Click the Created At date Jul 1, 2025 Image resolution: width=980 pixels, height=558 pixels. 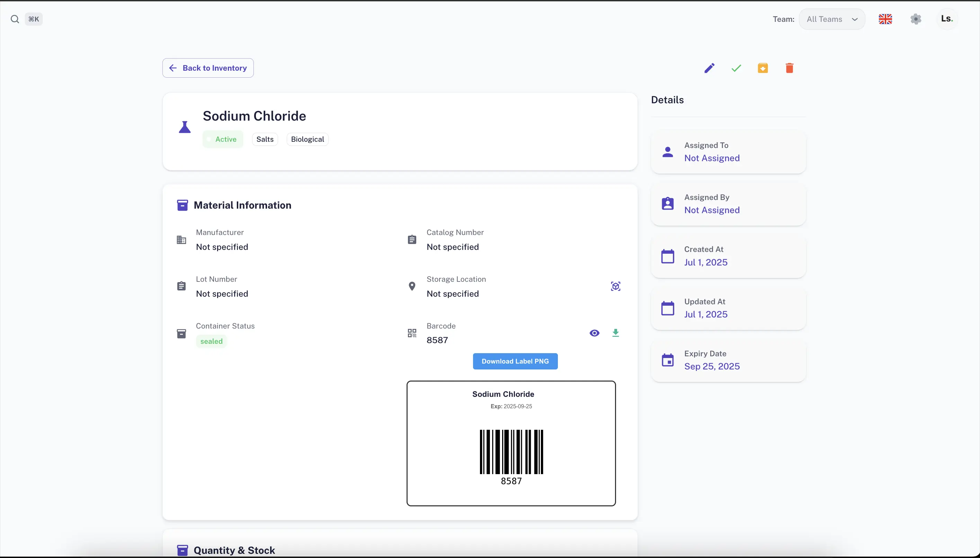(706, 262)
